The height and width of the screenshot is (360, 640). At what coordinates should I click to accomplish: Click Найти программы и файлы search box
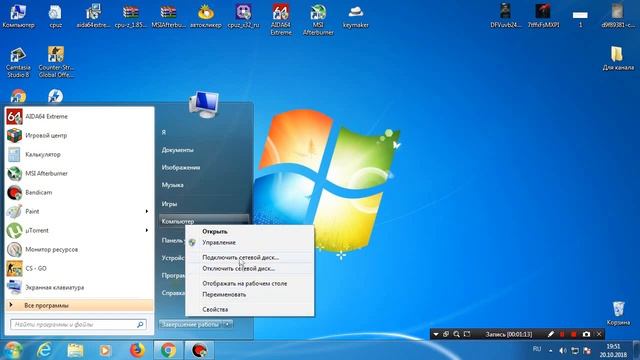78,324
